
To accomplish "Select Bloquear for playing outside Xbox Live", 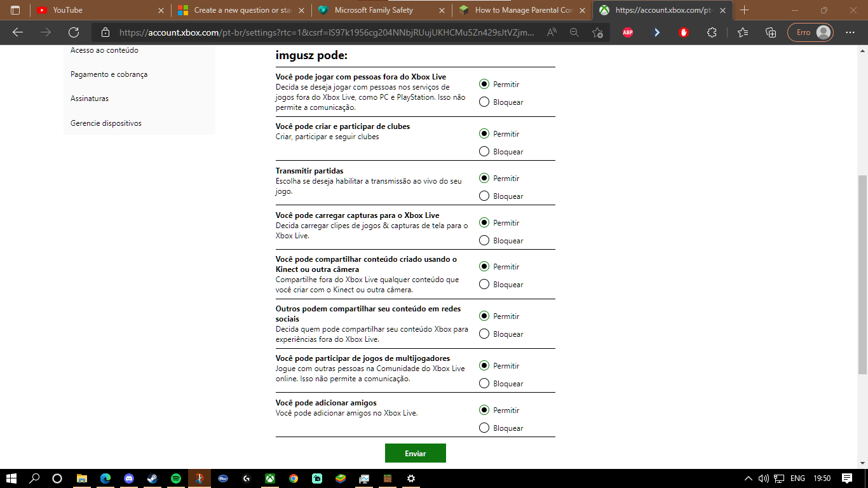I will (484, 102).
